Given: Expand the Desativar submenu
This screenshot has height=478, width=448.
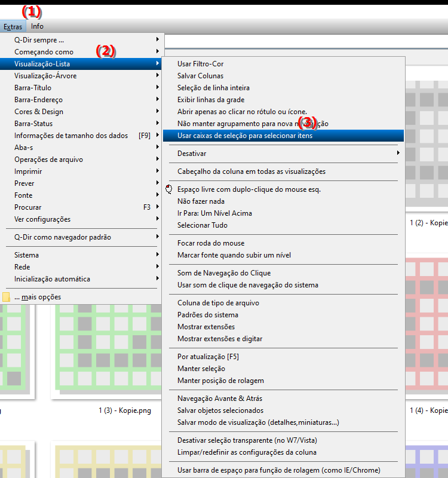Looking at the screenshot, I should [283, 154].
